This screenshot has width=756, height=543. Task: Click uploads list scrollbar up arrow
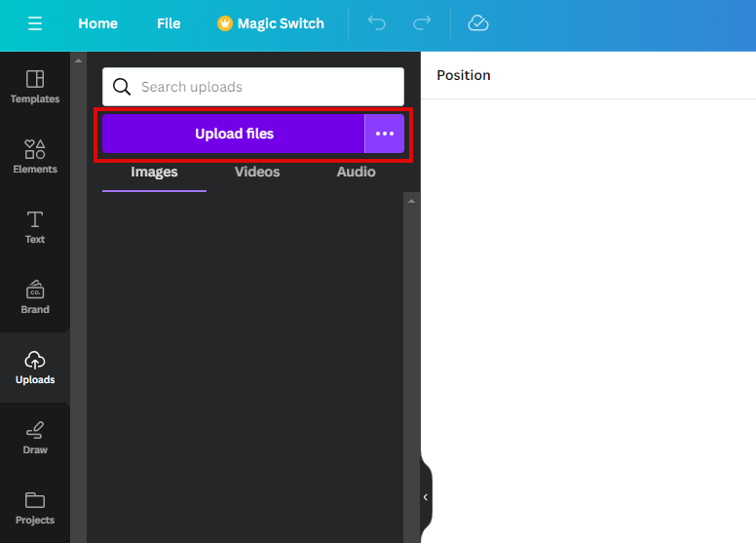pos(411,201)
